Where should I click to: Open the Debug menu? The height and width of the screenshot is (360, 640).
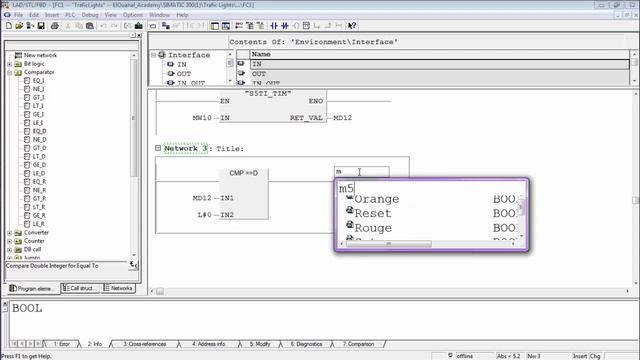point(90,15)
